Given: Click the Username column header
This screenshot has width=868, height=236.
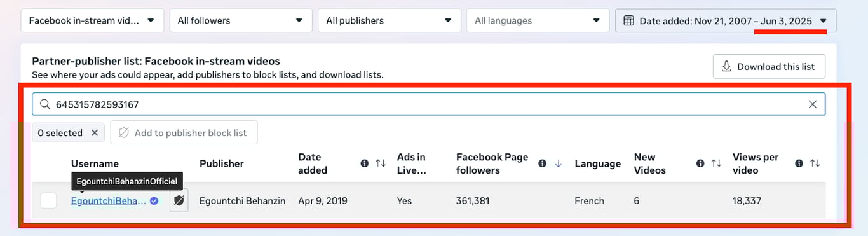Looking at the screenshot, I should [95, 163].
